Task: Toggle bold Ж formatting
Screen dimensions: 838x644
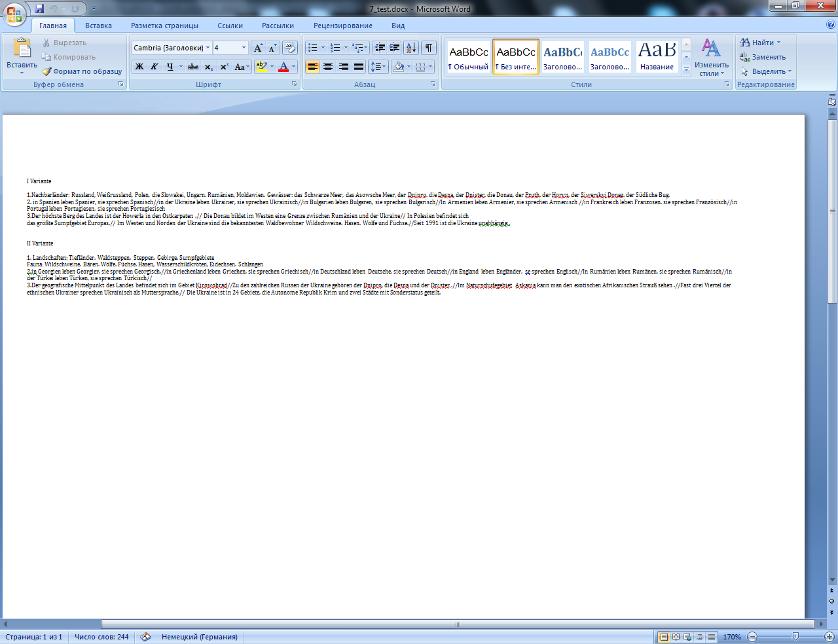Action: 139,67
